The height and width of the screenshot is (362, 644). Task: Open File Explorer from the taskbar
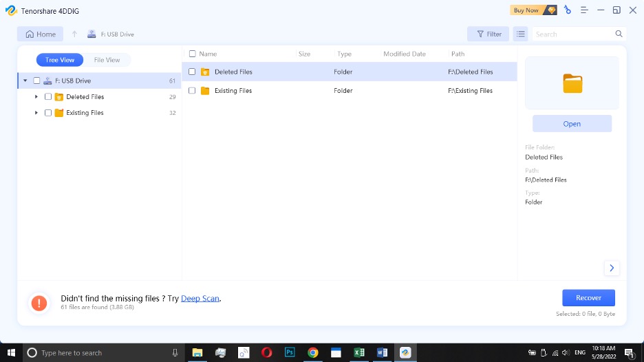tap(197, 352)
